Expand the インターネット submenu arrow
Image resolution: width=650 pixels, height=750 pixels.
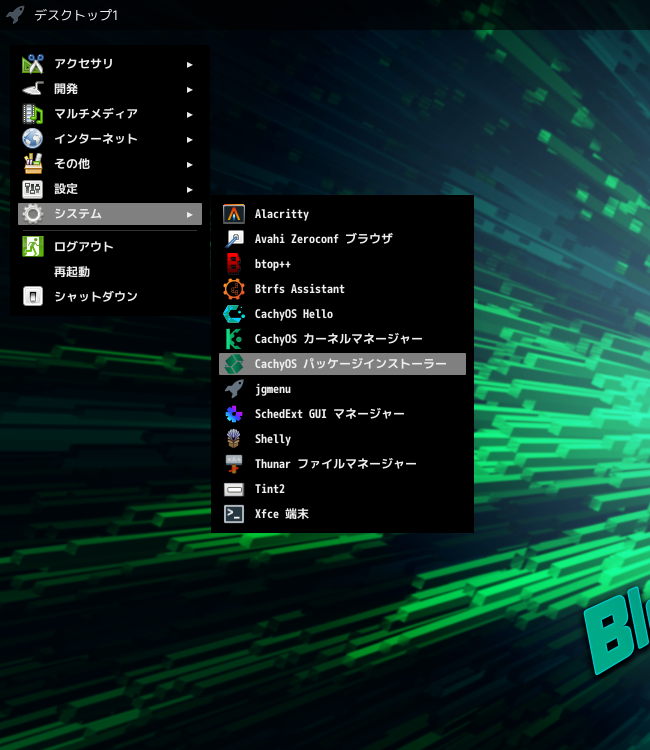pos(190,140)
